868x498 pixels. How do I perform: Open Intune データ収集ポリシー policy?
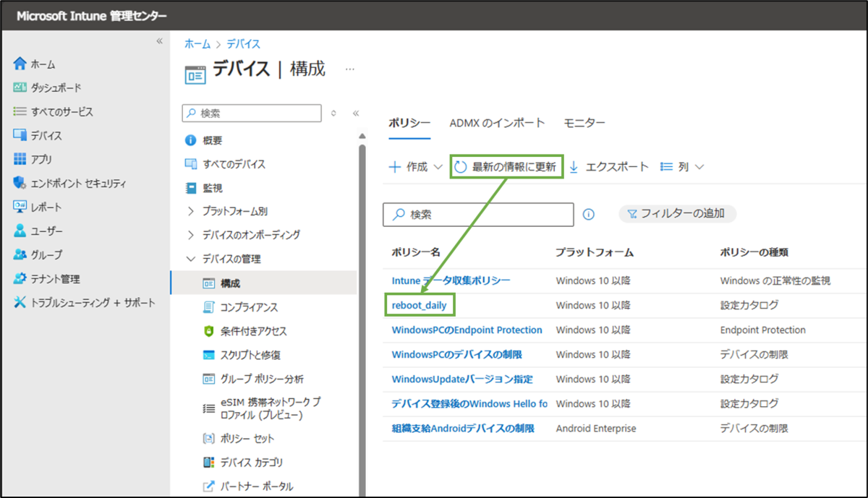click(451, 280)
